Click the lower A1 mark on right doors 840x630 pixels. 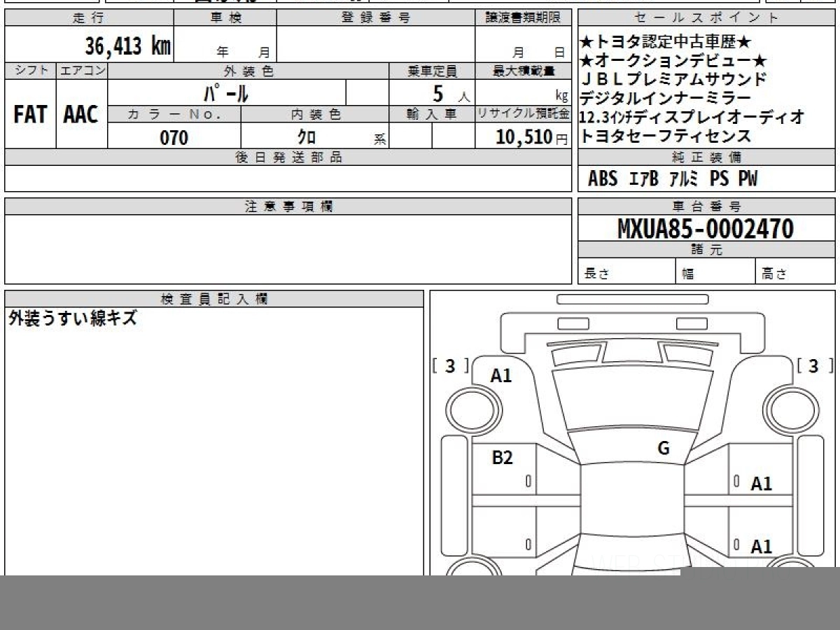pyautogui.click(x=761, y=546)
